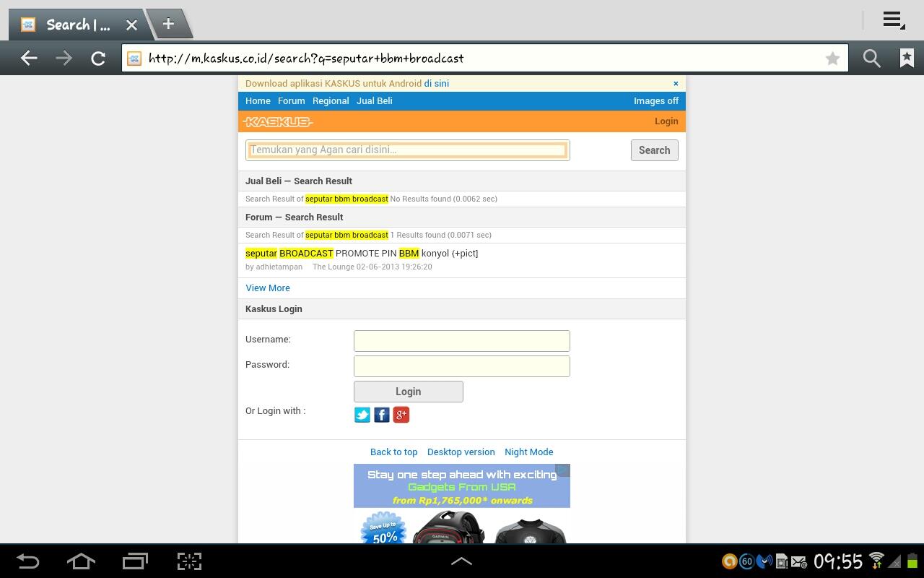Open user adhietampan's profile

point(279,267)
